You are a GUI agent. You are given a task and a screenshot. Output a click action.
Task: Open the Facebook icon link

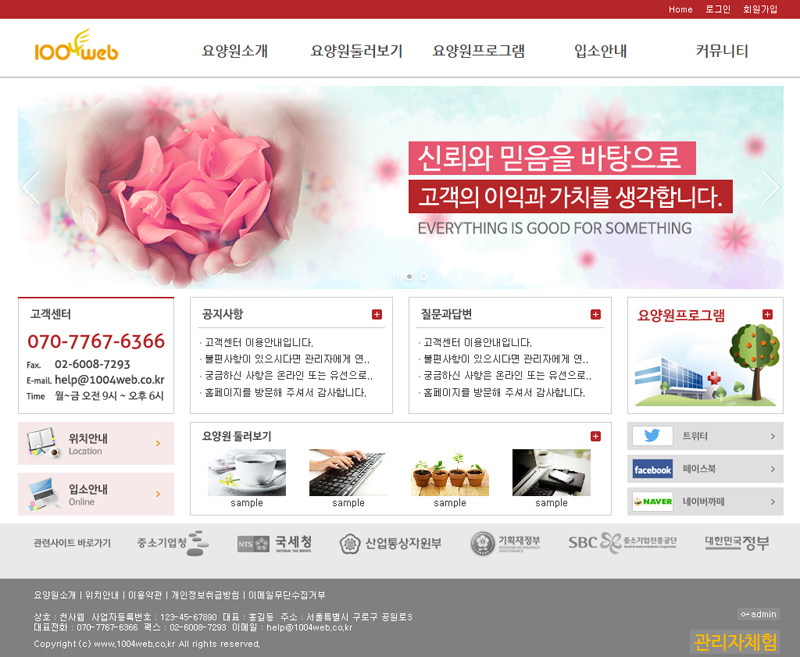tap(652, 469)
